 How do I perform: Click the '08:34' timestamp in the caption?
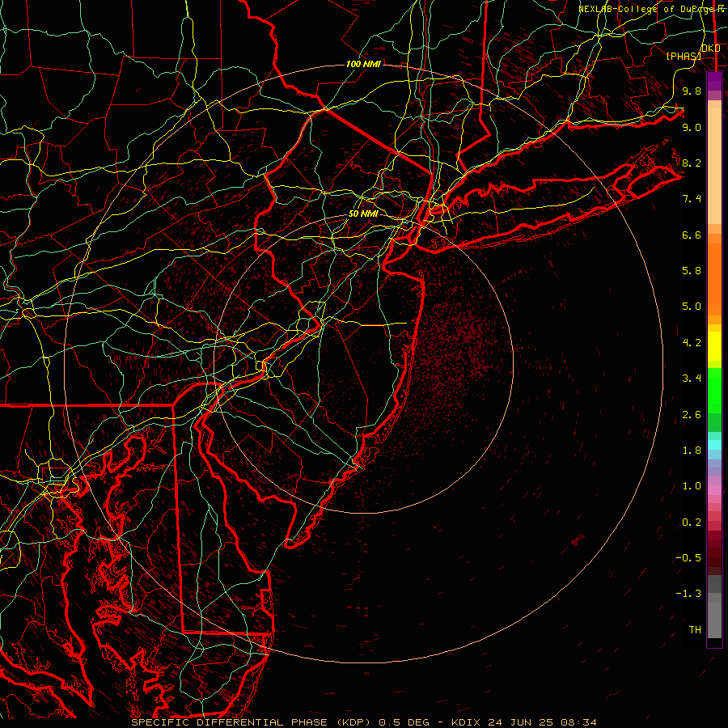pos(578,722)
